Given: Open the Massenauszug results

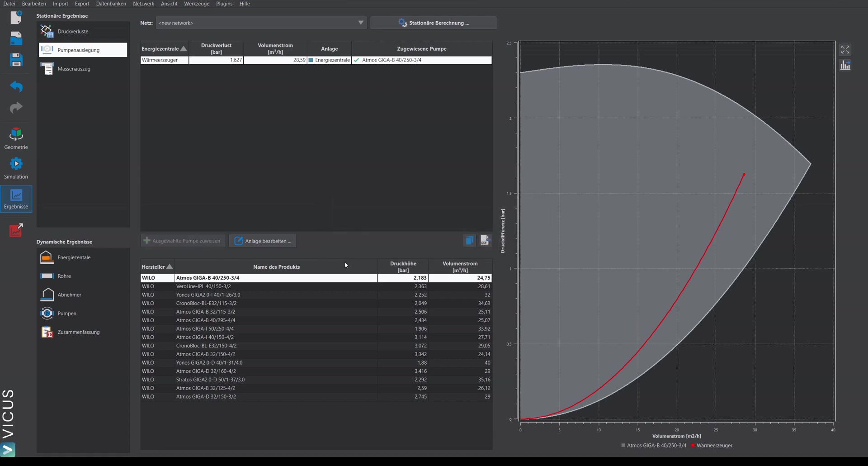Looking at the screenshot, I should click(x=83, y=69).
